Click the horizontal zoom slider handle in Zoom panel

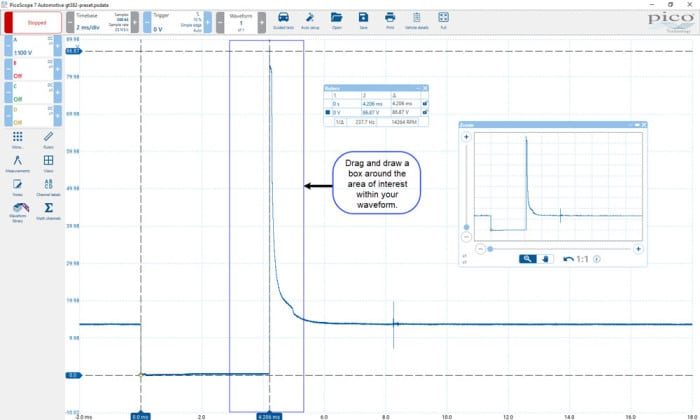(490, 249)
